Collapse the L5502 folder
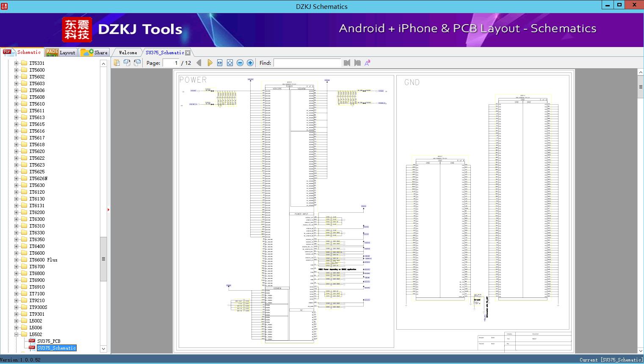The height and width of the screenshot is (364, 644). [x=17, y=334]
